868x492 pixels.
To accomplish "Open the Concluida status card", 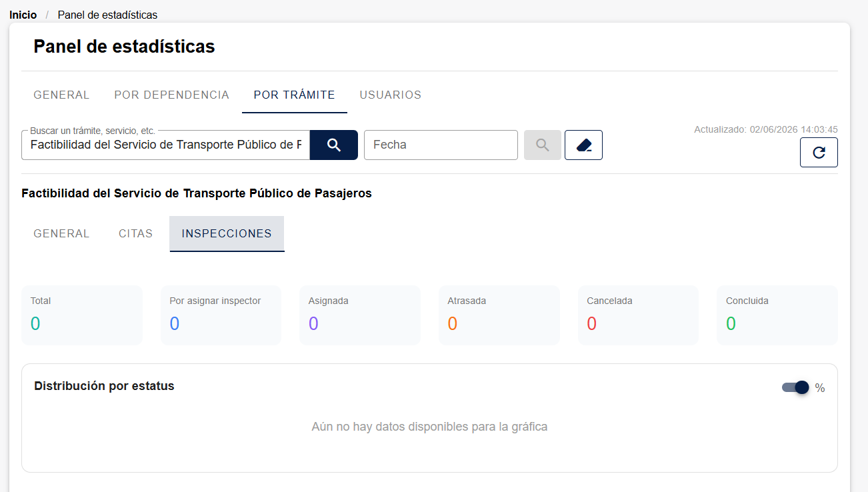I will [x=777, y=315].
